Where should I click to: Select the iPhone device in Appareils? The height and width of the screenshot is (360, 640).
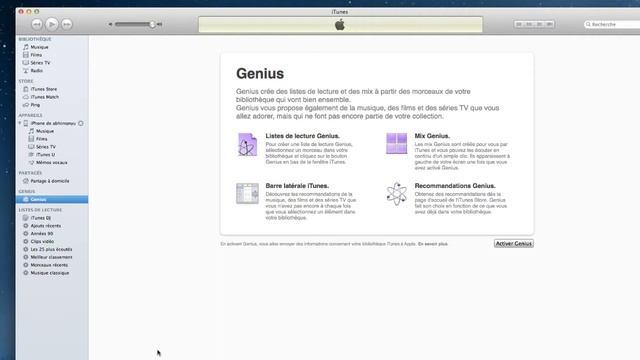click(x=53, y=123)
